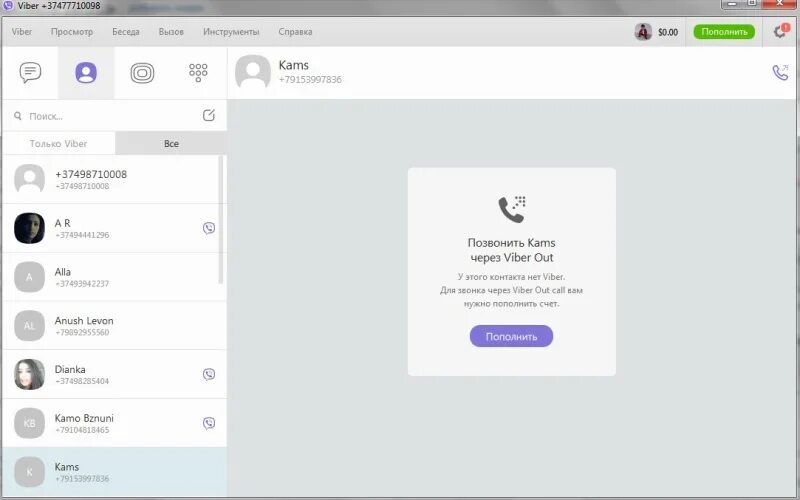Open the Инструменты menu
Image resolution: width=800 pixels, height=500 pixels.
point(231,32)
